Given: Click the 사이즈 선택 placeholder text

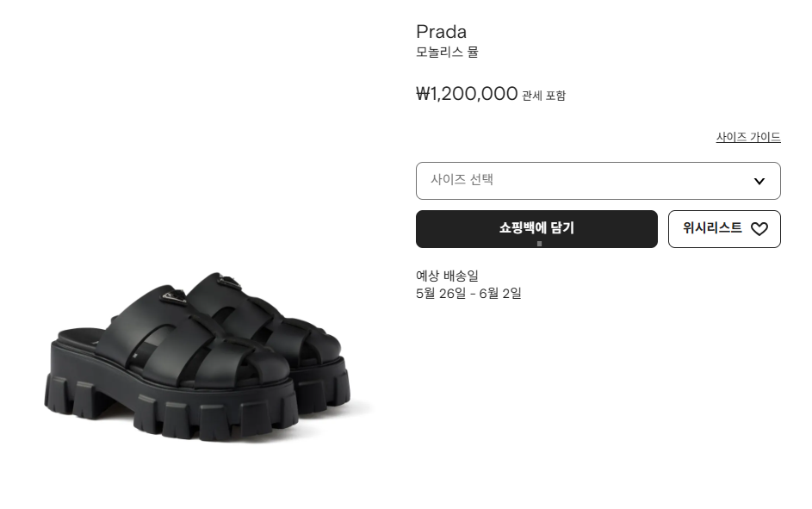Looking at the screenshot, I should 462,180.
